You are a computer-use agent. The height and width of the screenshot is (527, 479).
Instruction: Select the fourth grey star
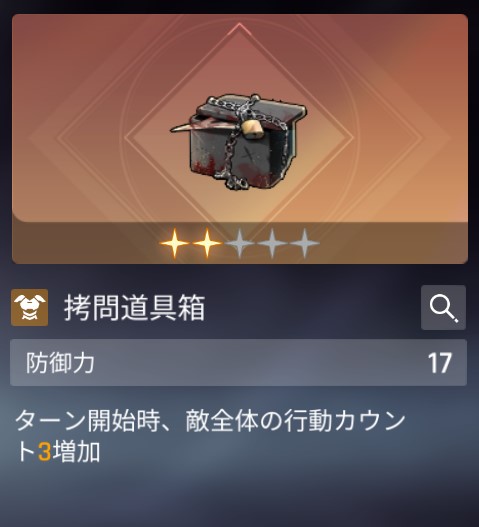click(272, 243)
